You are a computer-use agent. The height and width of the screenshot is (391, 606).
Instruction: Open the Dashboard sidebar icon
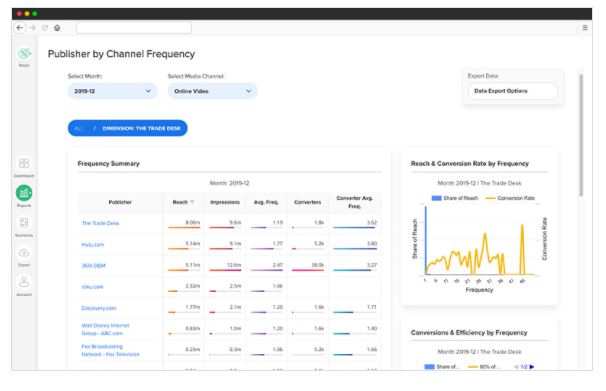click(x=24, y=163)
